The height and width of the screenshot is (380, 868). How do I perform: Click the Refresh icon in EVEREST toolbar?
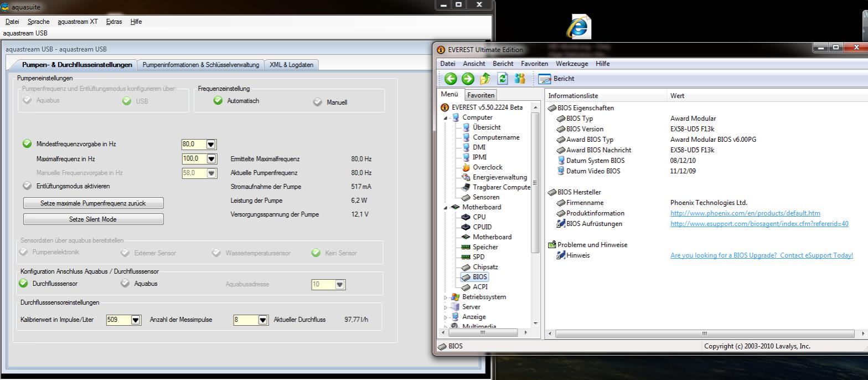503,79
